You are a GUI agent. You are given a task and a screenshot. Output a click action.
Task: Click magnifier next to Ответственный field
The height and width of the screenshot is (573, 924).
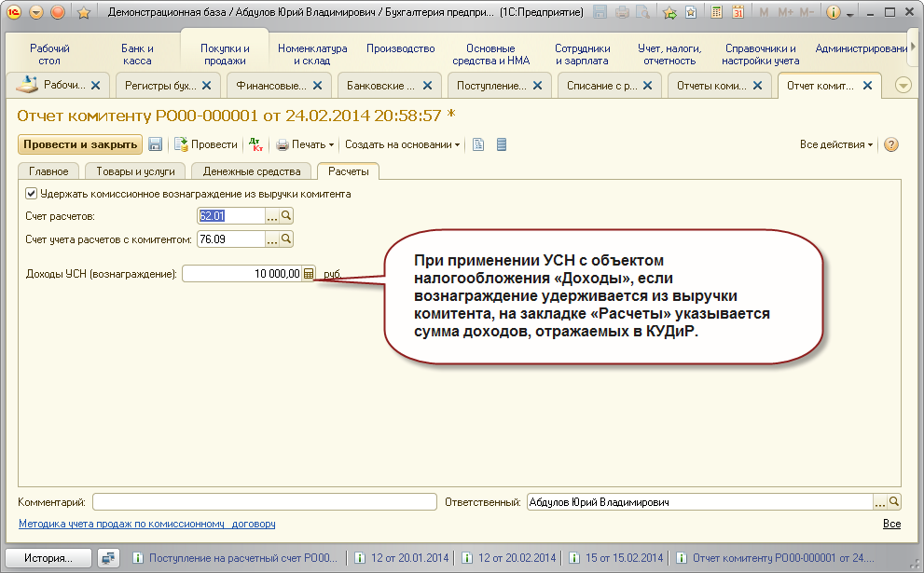[x=894, y=502]
